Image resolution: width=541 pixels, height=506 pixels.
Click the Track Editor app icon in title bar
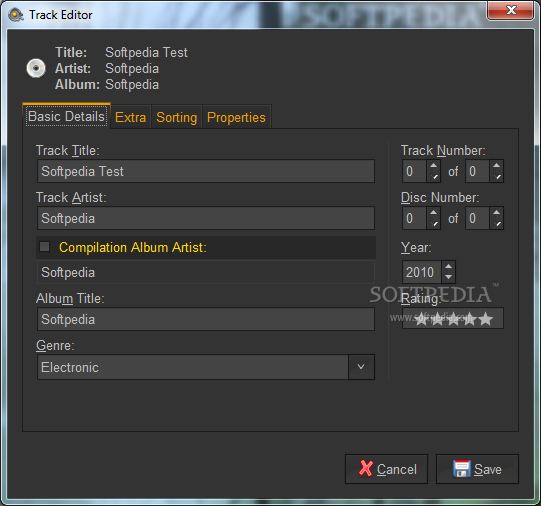pos(16,15)
